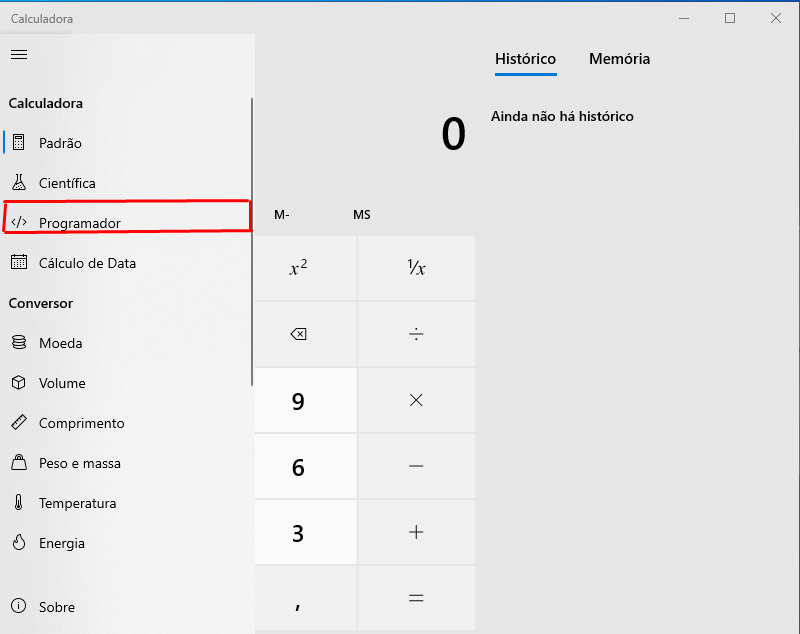The image size is (800, 634).
Task: Switch to the Memória tab
Action: pos(619,59)
